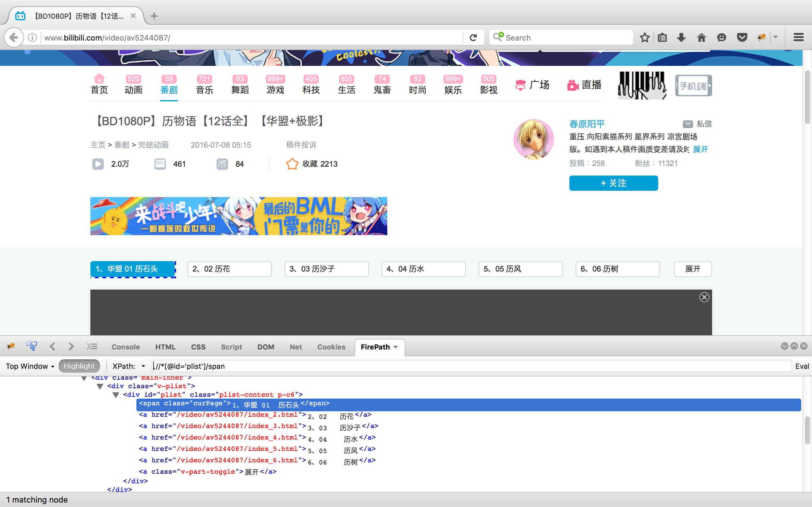
Task: Bookmark the page using the star icon
Action: [x=645, y=37]
